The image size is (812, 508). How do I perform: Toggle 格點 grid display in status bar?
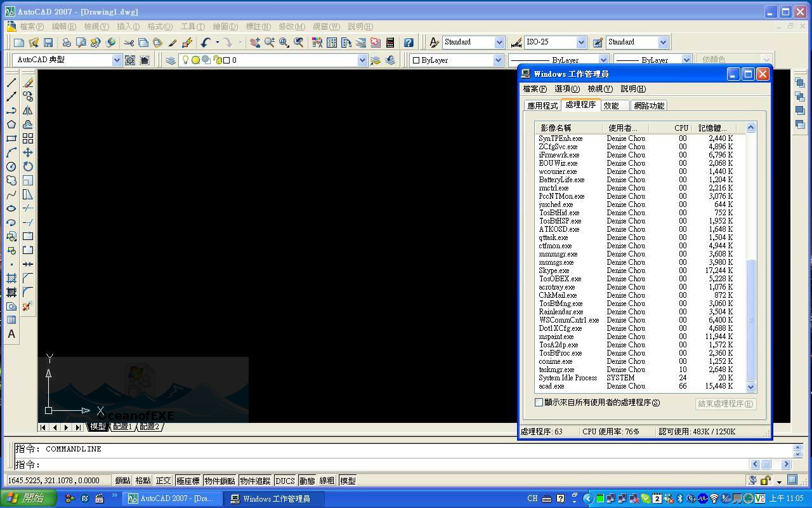pos(143,481)
